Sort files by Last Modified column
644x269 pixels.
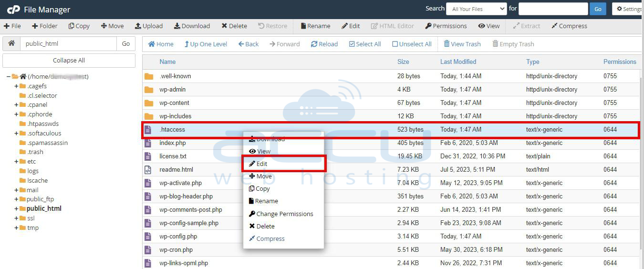[x=458, y=62]
